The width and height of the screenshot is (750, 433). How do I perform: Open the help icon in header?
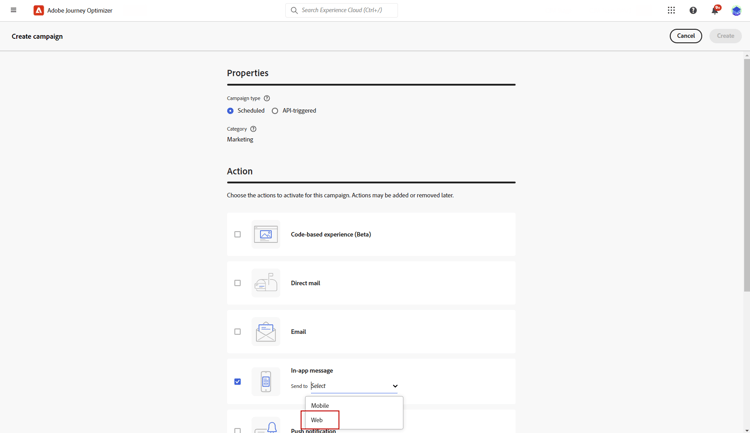[693, 10]
